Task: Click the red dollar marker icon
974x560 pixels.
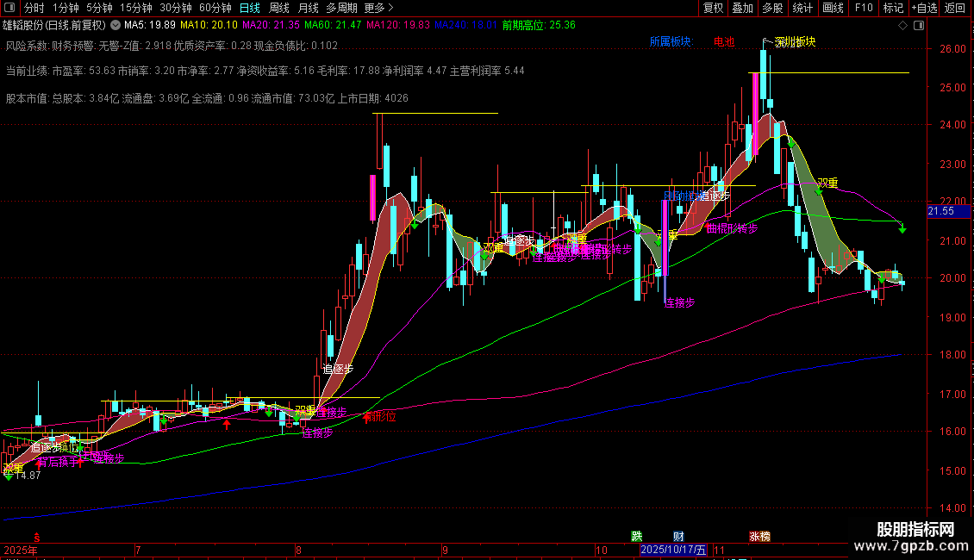Action: [x=37, y=538]
